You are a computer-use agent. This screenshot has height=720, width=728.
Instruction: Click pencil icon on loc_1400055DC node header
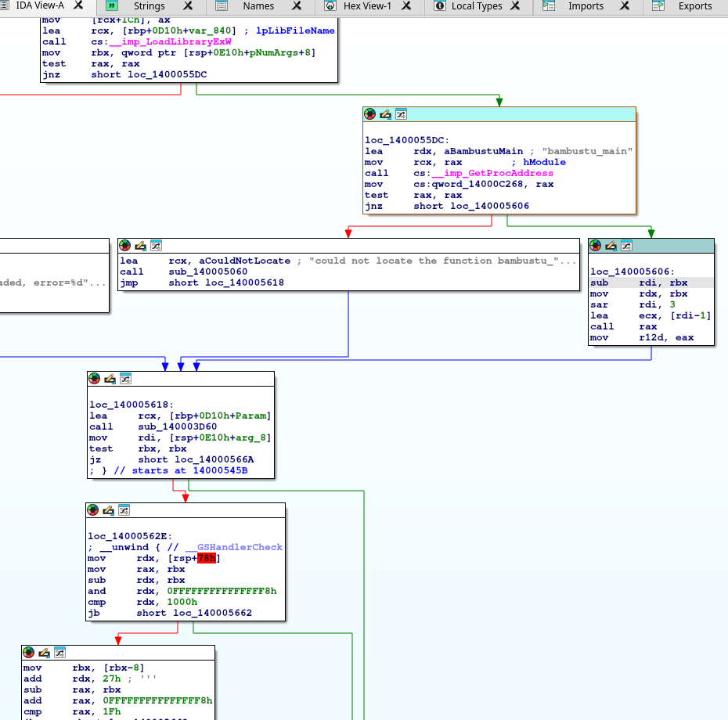(x=385, y=114)
